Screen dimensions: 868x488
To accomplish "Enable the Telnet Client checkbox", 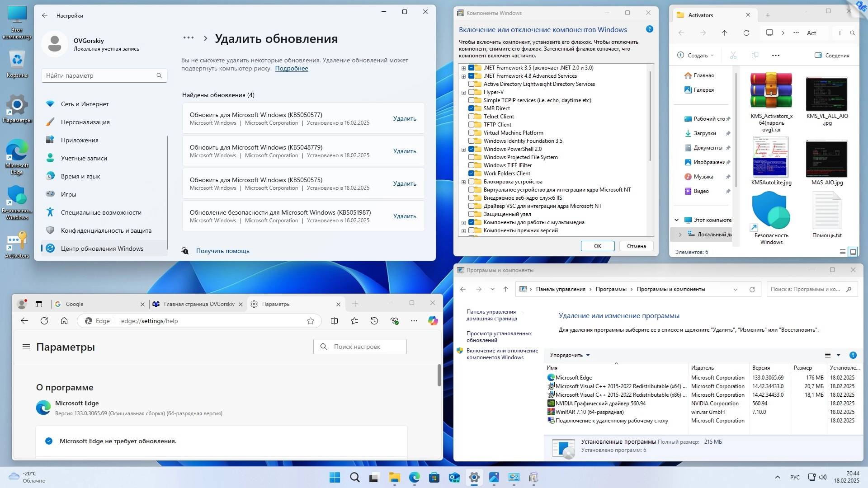I will tap(472, 117).
